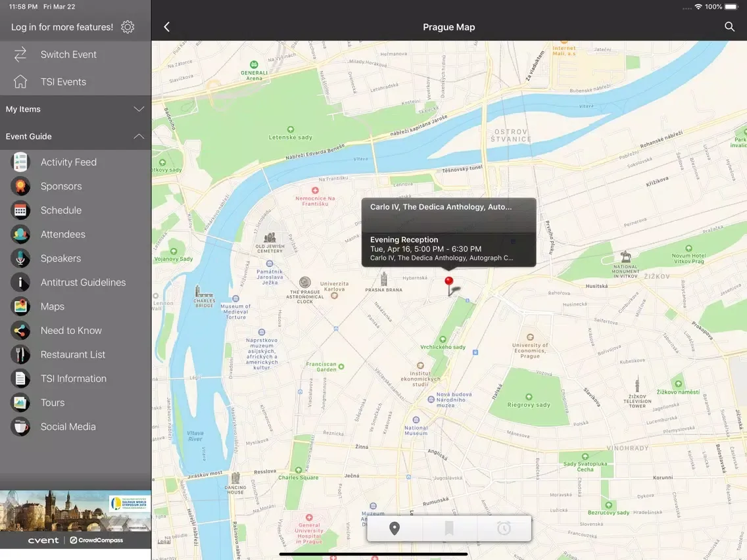The image size is (747, 560).
Task: Tap the cvent CrowdCompass footer logo
Action: point(76,540)
